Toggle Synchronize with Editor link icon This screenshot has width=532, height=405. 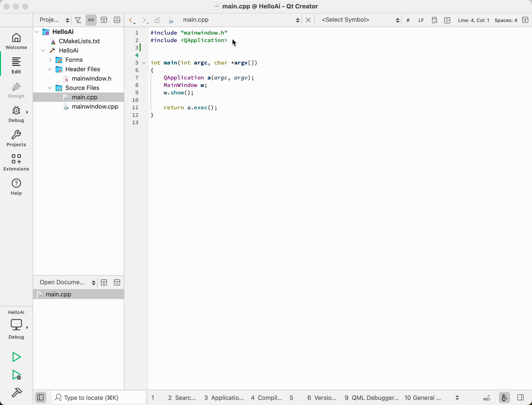click(x=91, y=20)
